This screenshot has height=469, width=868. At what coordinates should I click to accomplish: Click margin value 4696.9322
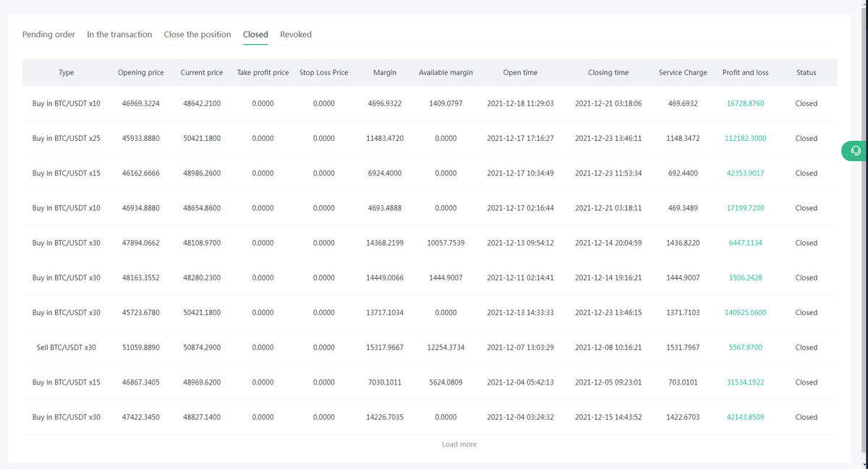point(385,103)
